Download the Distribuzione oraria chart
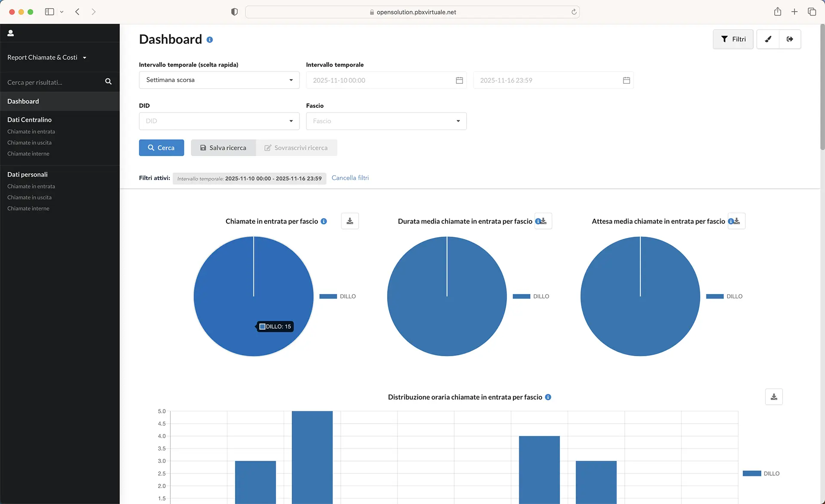Image resolution: width=825 pixels, height=504 pixels. [774, 397]
